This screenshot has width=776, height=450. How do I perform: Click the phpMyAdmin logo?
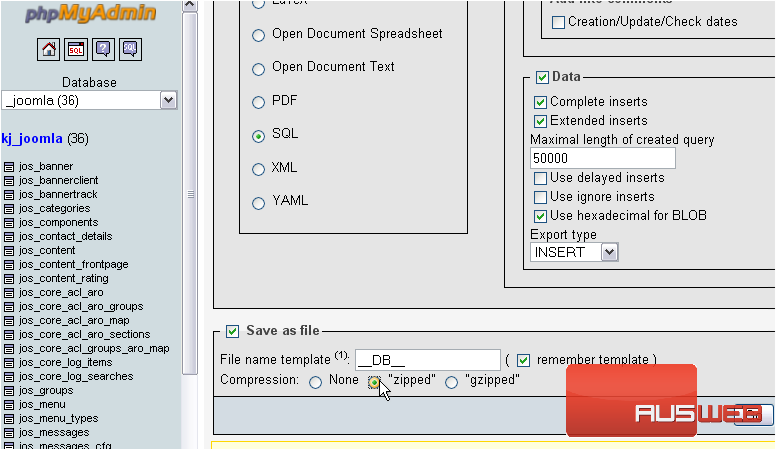coord(91,14)
